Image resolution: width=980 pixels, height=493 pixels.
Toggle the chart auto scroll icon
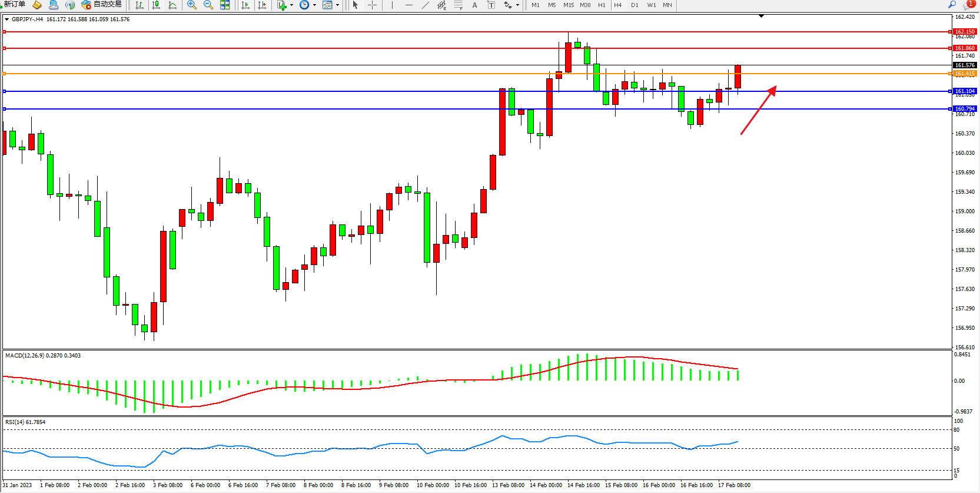coord(245,5)
